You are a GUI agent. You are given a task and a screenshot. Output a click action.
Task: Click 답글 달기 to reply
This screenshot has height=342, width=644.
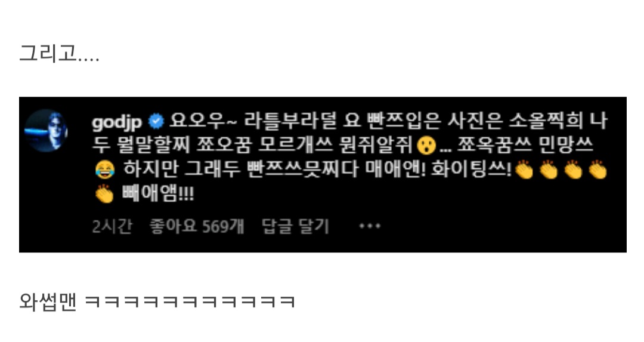pos(295,226)
